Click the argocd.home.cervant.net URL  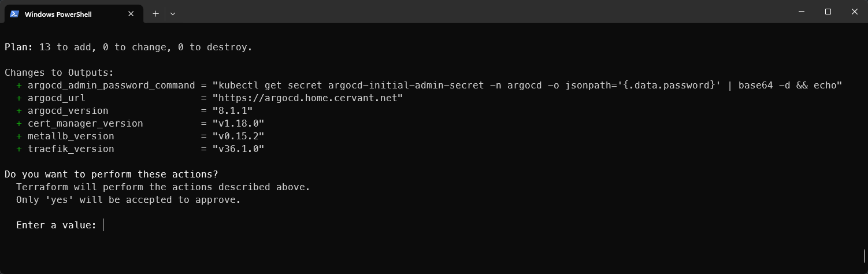[x=307, y=98]
